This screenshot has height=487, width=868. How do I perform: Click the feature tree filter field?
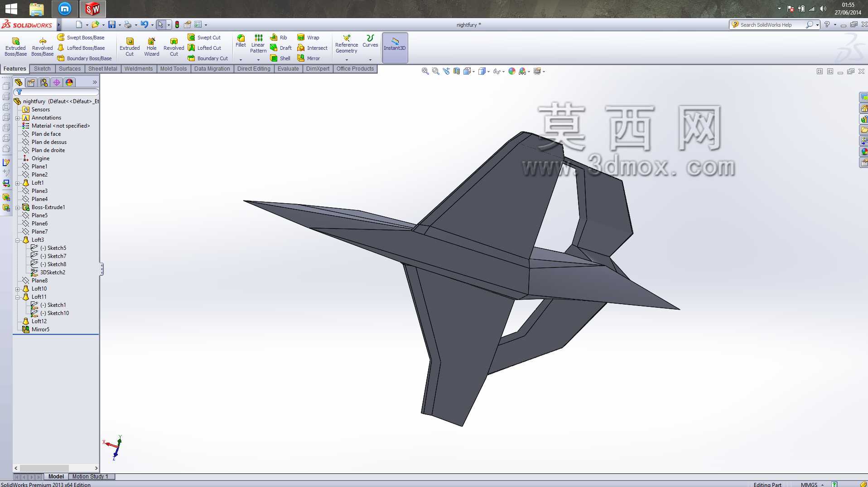point(57,92)
